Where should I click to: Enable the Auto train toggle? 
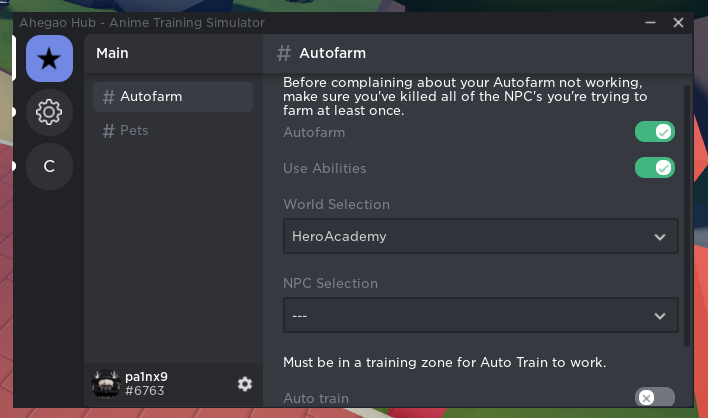pyautogui.click(x=655, y=398)
